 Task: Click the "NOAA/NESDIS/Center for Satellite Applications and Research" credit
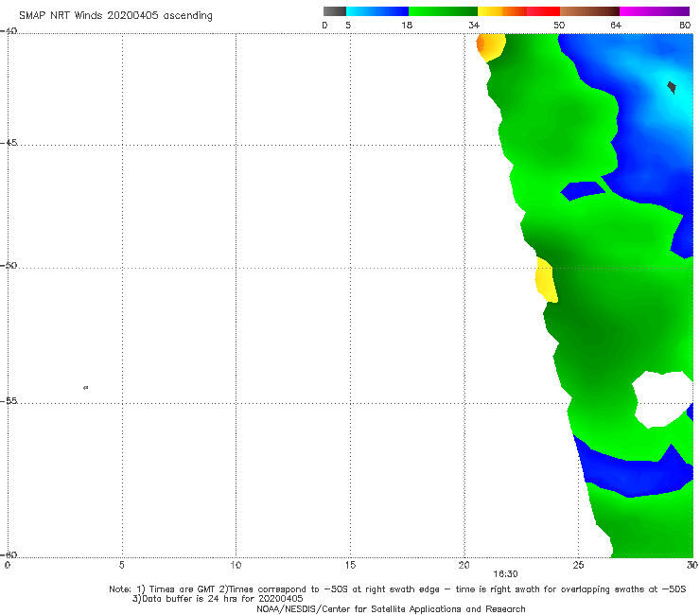(391, 608)
